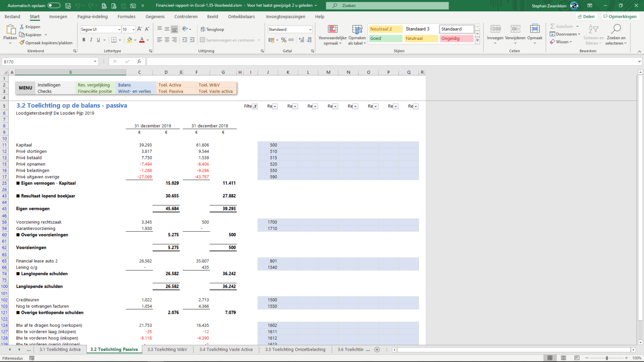Click the Delen button

tap(586, 16)
